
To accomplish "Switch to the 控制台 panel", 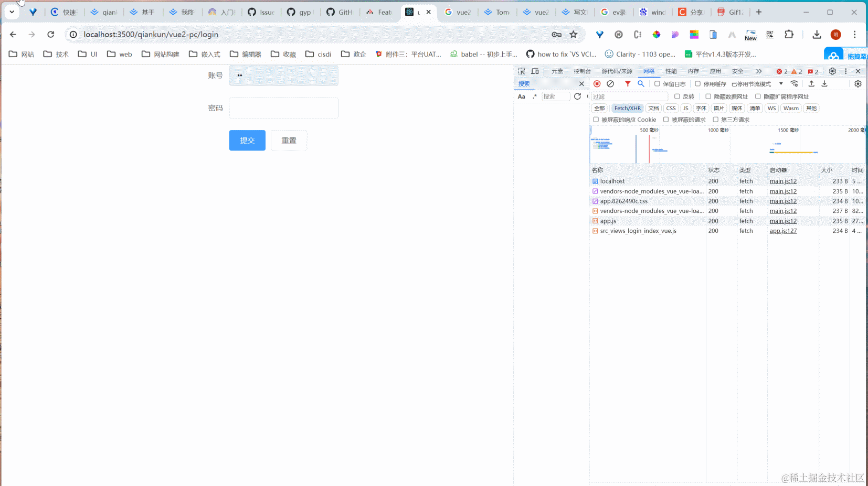I will click(582, 71).
